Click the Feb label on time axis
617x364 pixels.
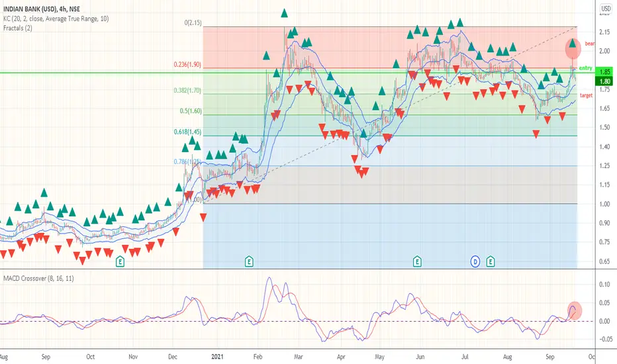[258, 357]
